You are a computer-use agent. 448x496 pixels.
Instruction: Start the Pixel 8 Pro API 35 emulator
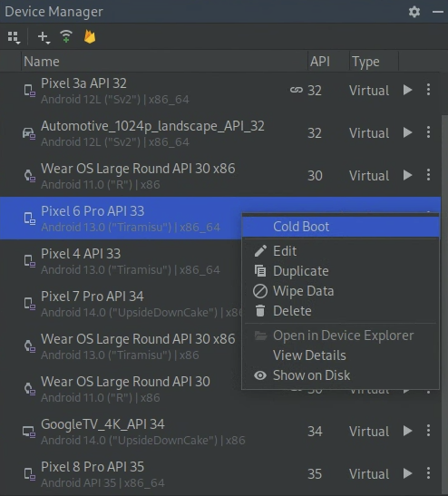[408, 473]
